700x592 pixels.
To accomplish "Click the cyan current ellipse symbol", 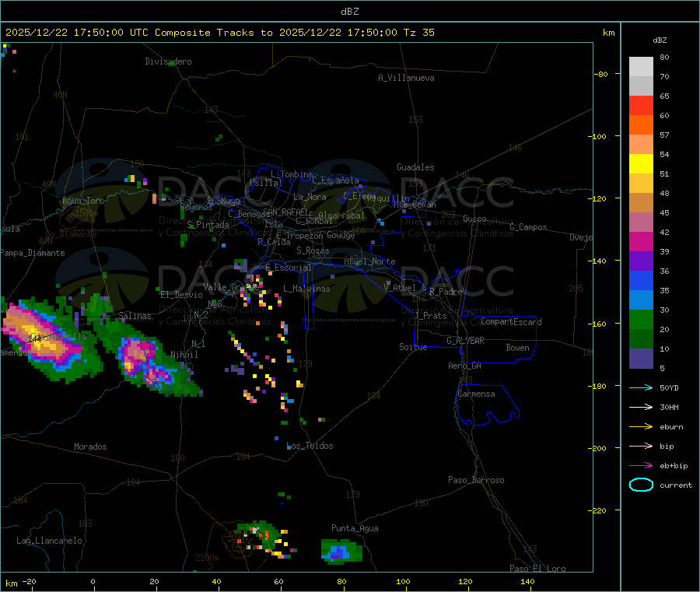I will [641, 485].
